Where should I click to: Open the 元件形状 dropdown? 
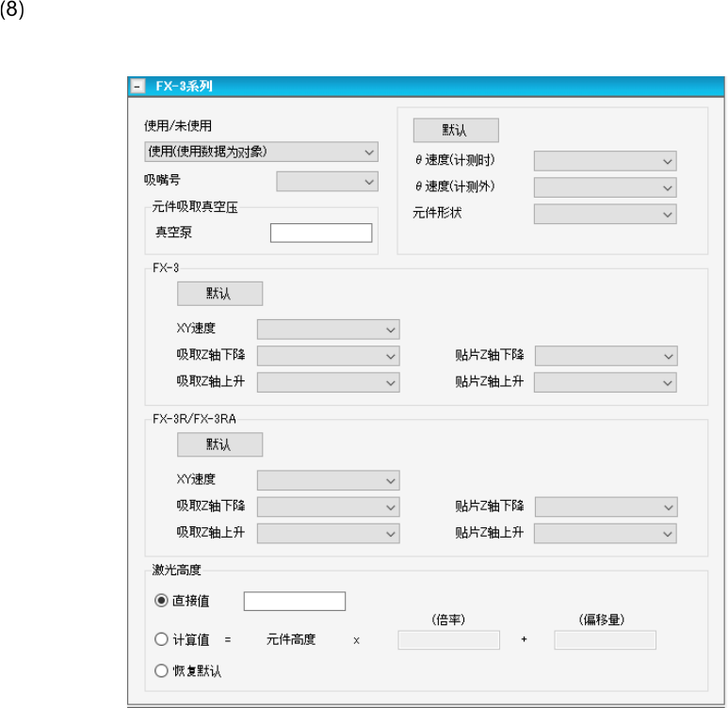click(605, 214)
